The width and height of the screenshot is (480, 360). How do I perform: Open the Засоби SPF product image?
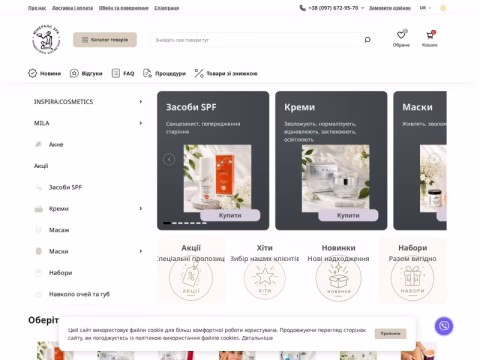pos(218,177)
